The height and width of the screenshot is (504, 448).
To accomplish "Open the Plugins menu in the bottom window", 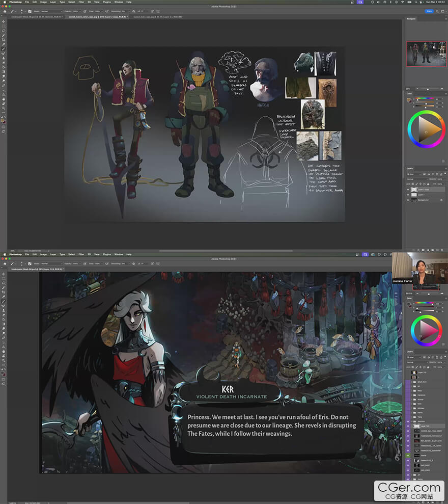I will (107, 254).
